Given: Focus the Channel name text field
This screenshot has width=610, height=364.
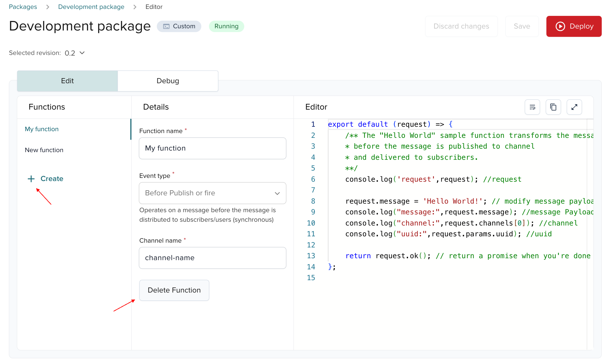Looking at the screenshot, I should (212, 258).
